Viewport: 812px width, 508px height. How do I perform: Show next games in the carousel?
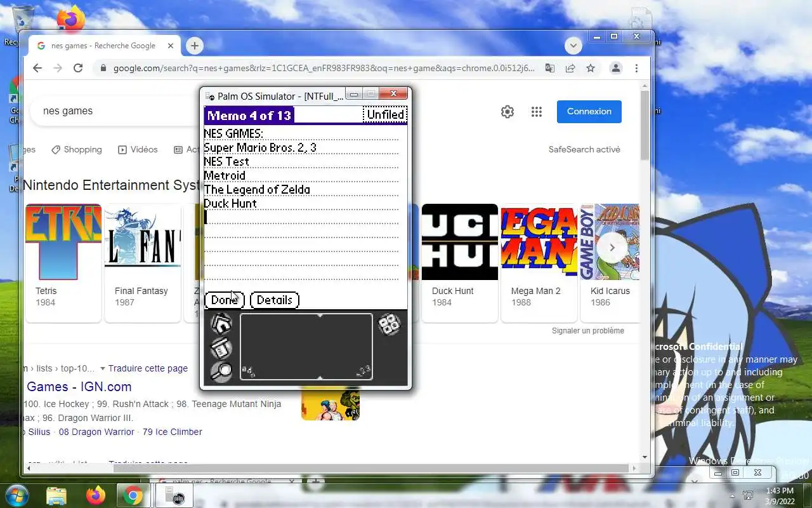point(612,248)
